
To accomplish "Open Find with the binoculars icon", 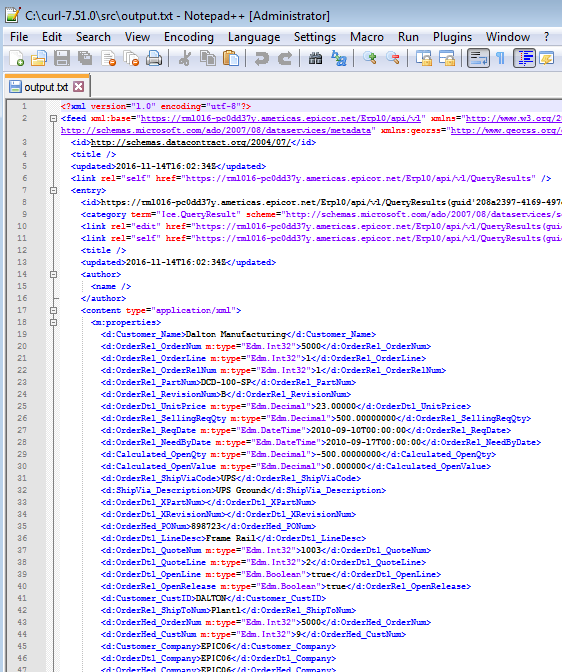I will pyautogui.click(x=316, y=58).
